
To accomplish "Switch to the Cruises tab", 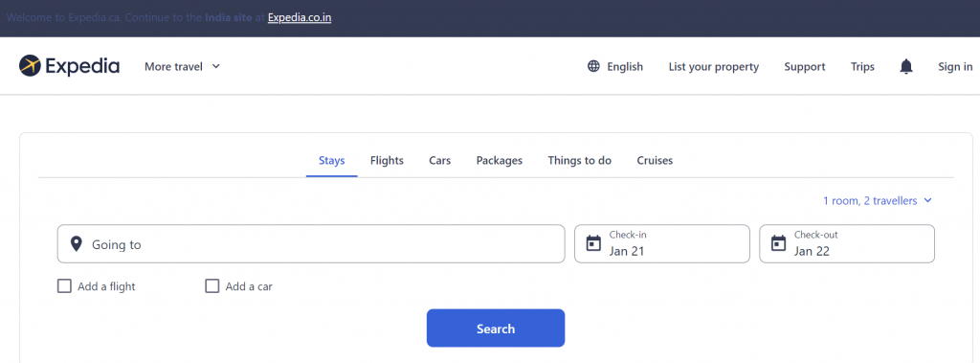I will point(655,160).
